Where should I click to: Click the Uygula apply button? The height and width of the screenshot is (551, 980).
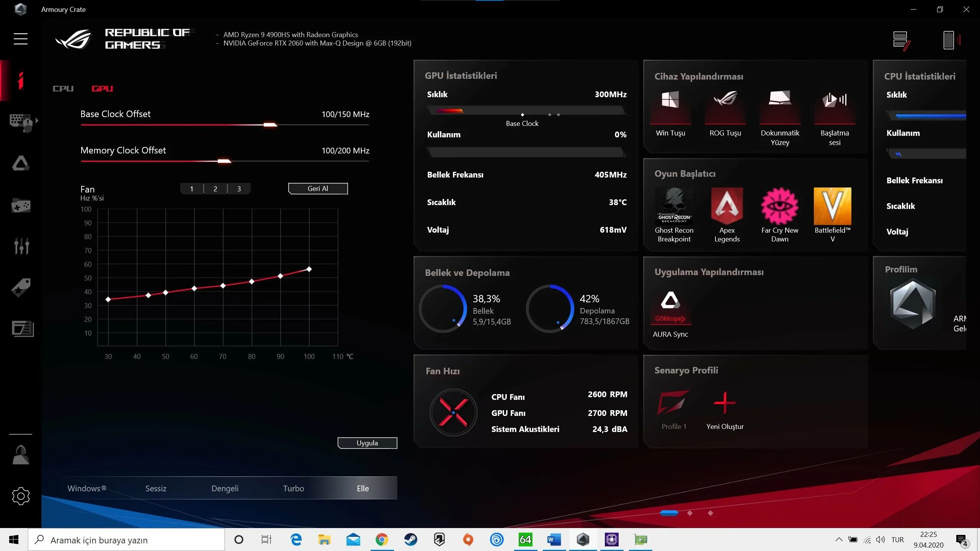coord(367,443)
